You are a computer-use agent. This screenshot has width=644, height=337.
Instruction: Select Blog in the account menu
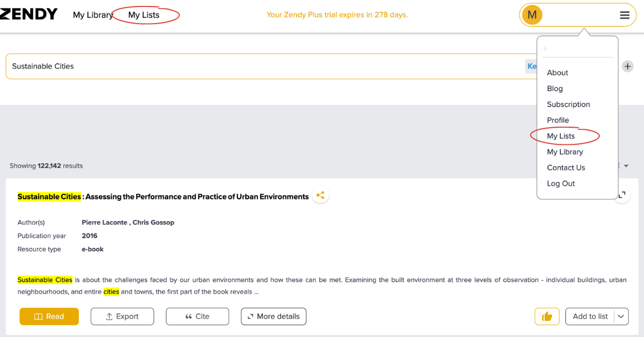click(x=555, y=89)
